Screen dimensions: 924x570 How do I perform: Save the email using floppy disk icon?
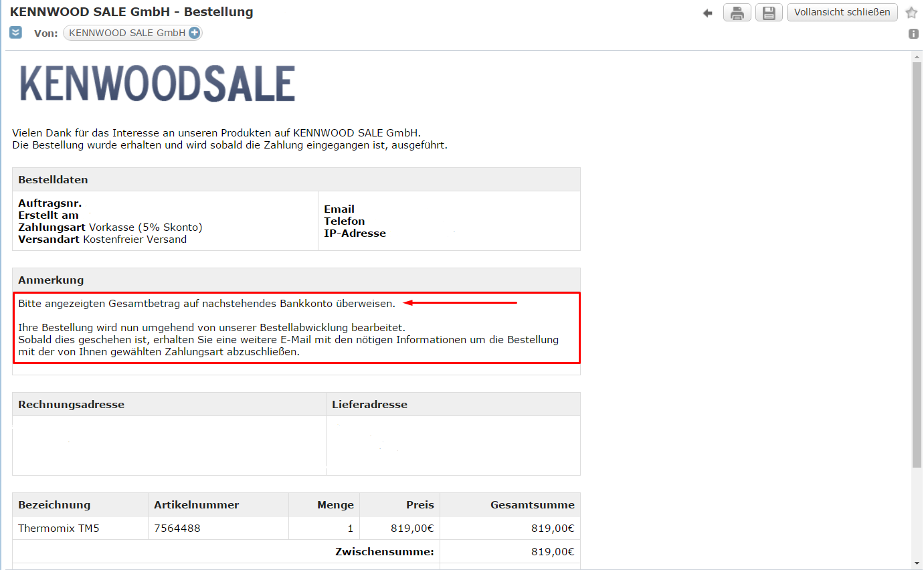pos(769,13)
